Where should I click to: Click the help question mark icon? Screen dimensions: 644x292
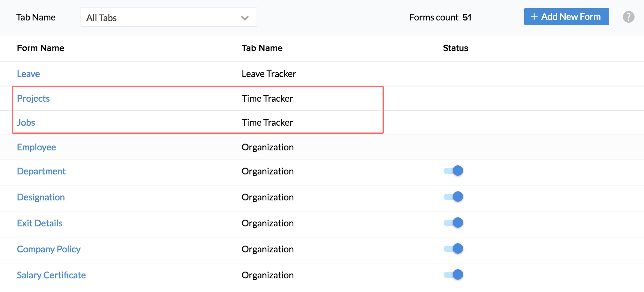point(628,17)
